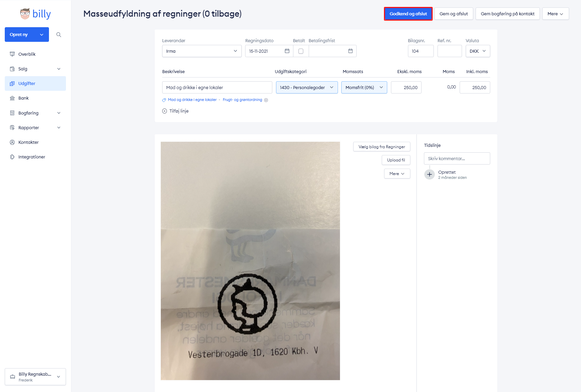Click the Upload fil button
This screenshot has height=392, width=581.
(396, 160)
